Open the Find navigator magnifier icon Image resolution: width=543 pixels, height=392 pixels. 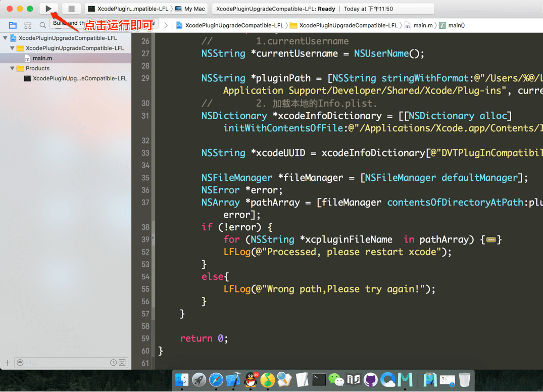[x=42, y=25]
